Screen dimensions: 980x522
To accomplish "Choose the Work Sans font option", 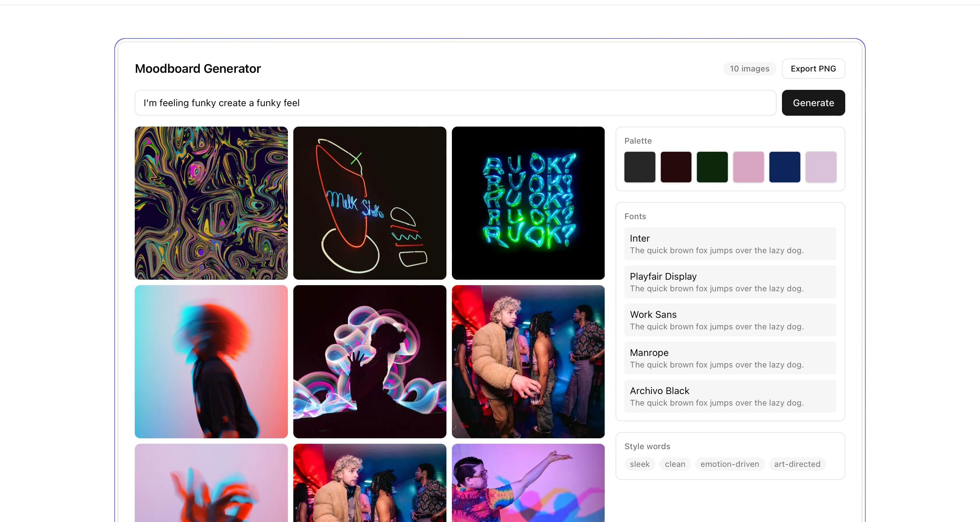I will click(x=730, y=320).
